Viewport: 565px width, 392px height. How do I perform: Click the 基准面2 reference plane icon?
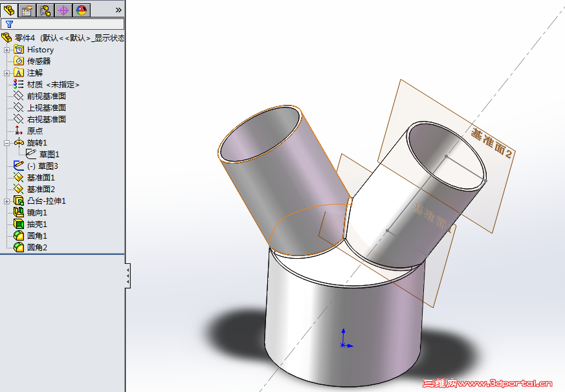(x=19, y=189)
